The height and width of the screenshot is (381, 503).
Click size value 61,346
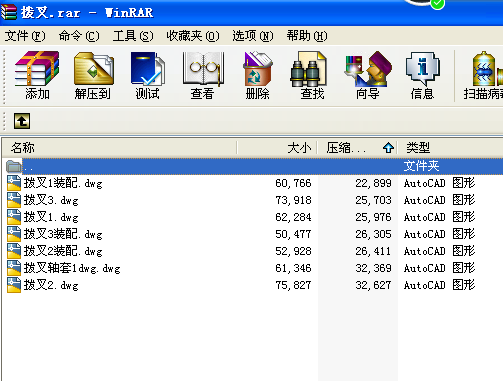293,268
